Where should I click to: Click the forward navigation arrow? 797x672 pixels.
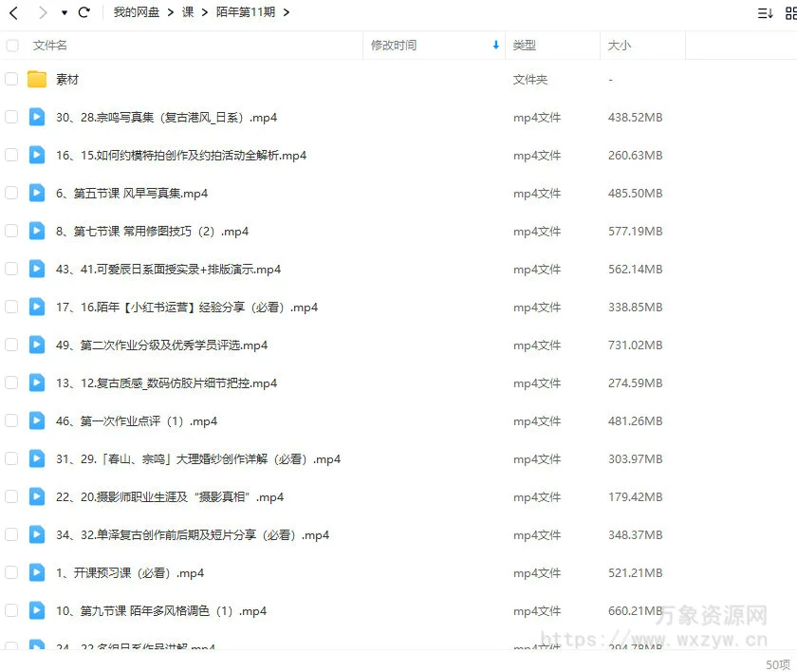[43, 13]
